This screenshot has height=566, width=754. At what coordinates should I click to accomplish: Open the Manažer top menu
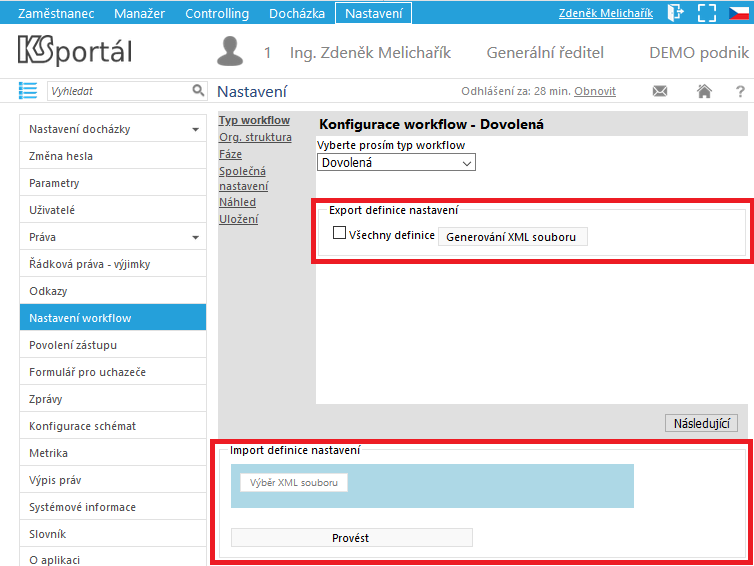[x=139, y=13]
